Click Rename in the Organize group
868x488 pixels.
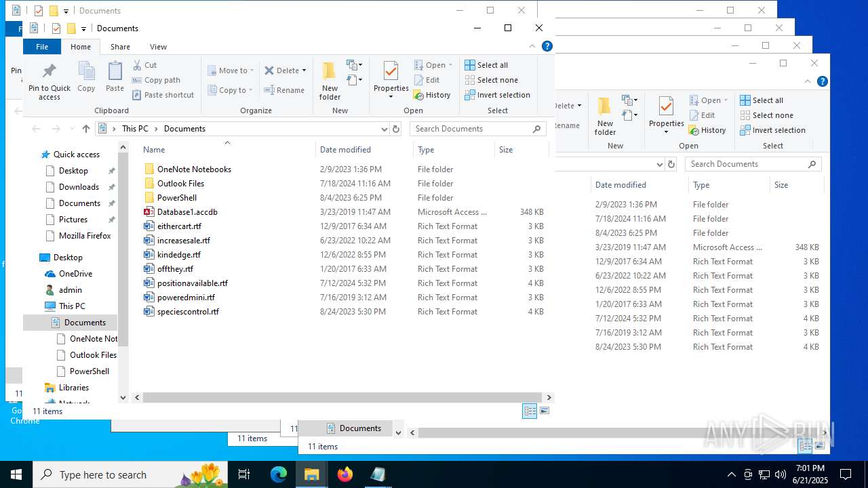click(284, 90)
